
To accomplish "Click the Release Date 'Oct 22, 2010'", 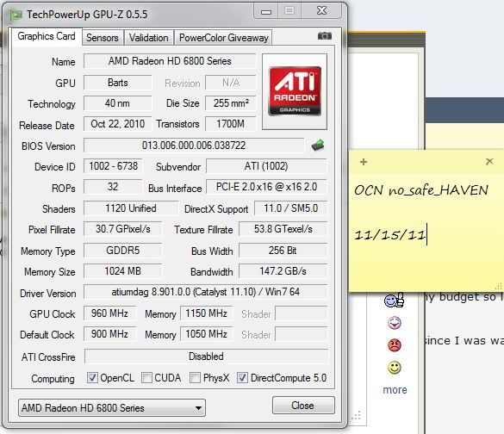I will click(x=118, y=124).
